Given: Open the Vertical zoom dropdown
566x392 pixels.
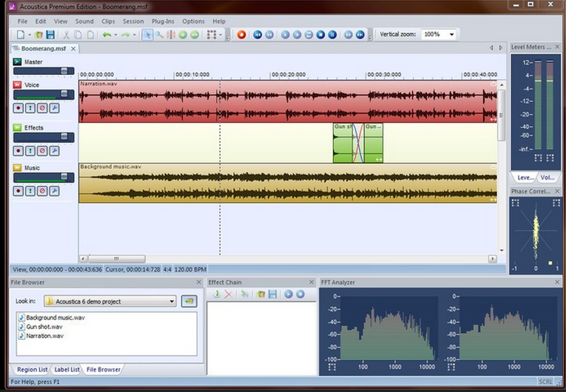Looking at the screenshot, I should pos(453,34).
